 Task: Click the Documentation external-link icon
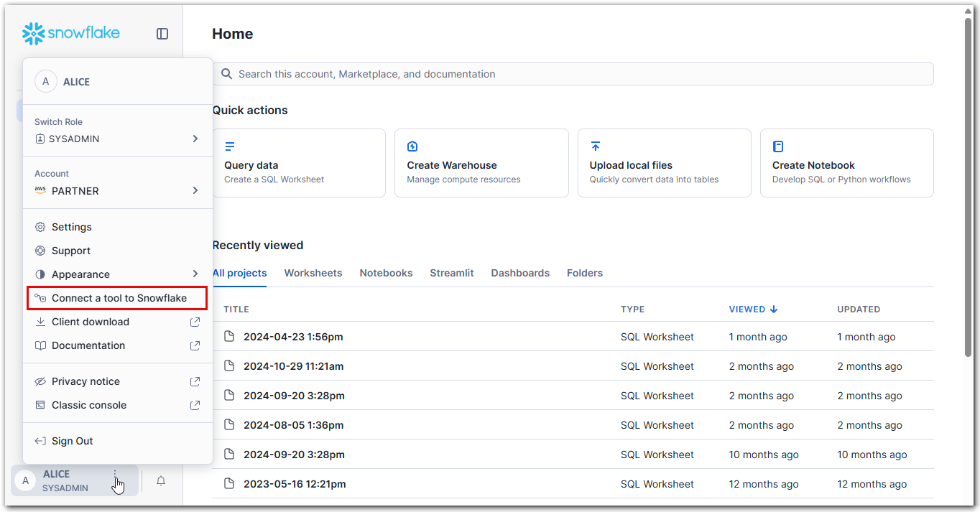[195, 345]
